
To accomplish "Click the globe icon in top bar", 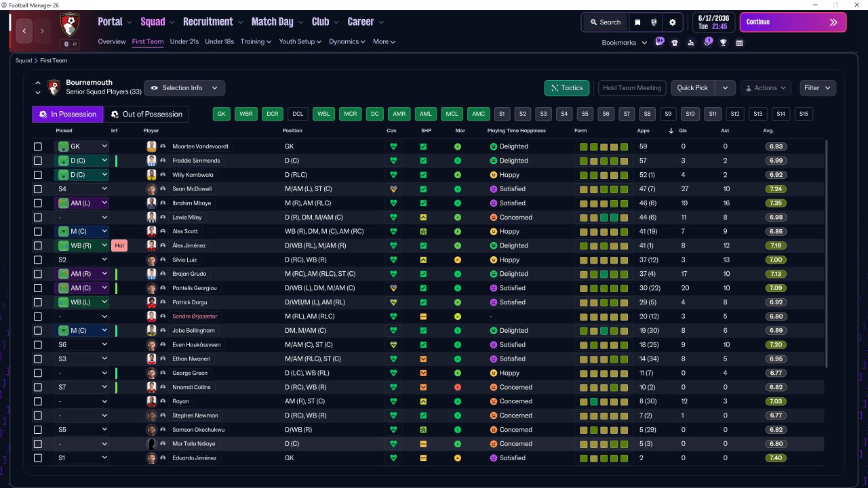I will point(654,22).
